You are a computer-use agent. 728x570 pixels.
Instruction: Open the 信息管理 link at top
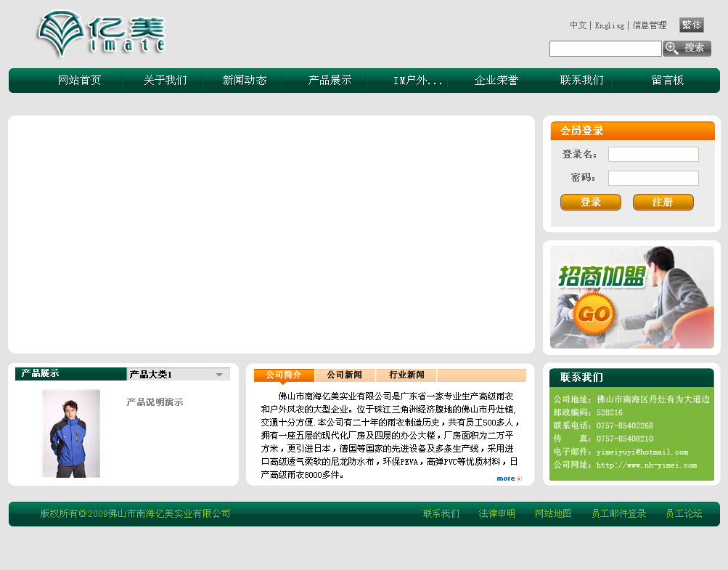click(x=649, y=25)
